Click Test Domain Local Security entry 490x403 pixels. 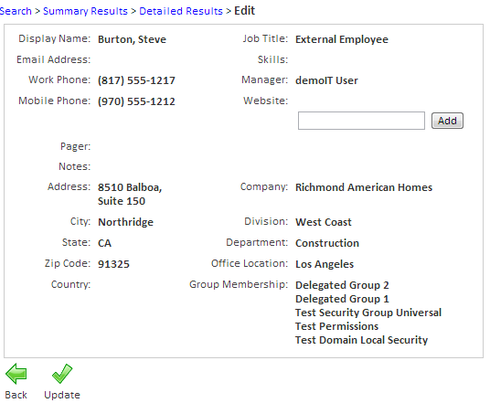pyautogui.click(x=362, y=340)
